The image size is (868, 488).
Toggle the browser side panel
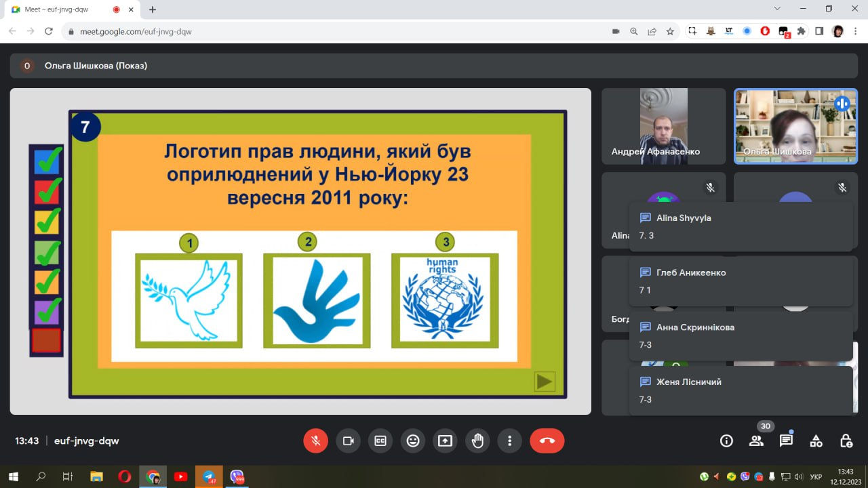point(819,31)
